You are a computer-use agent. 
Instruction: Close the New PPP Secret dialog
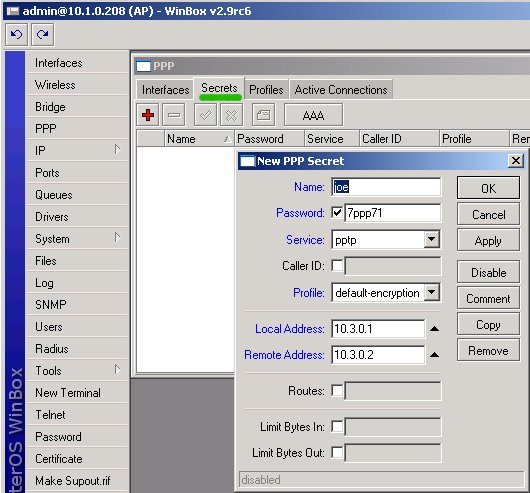515,161
